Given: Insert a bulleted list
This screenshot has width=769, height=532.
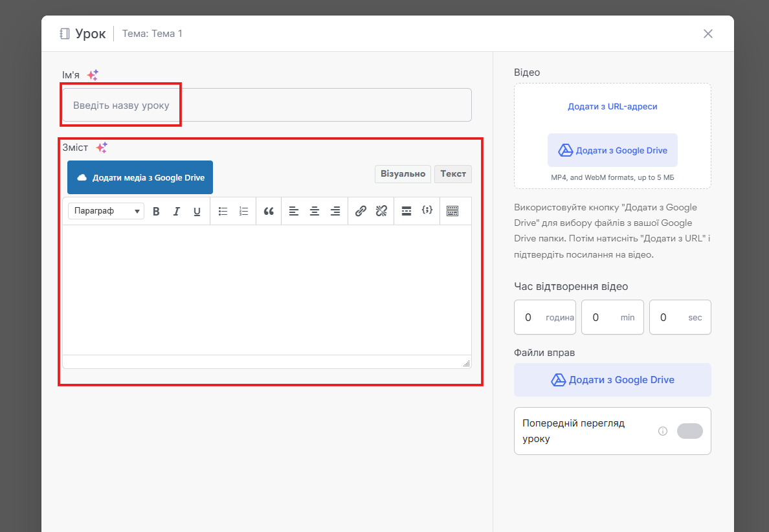Looking at the screenshot, I should [223, 211].
